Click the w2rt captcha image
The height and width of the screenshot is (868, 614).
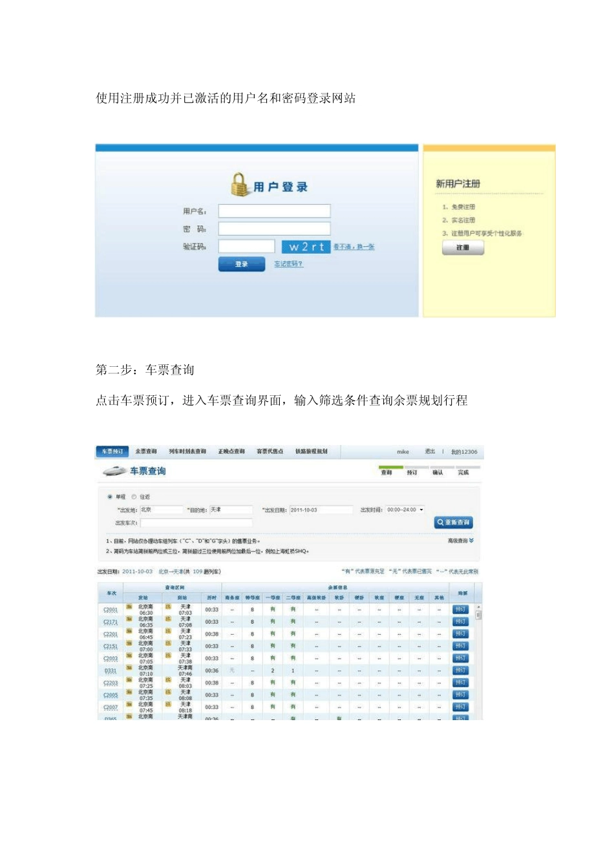(306, 247)
